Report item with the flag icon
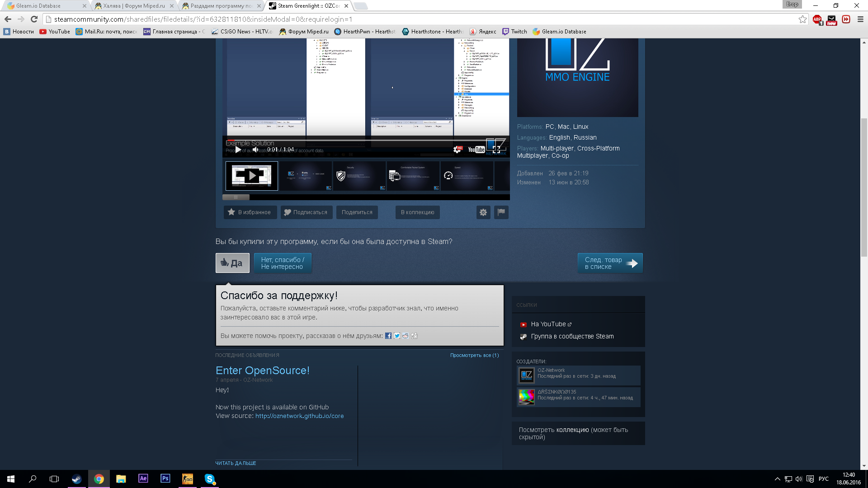Screen dimensions: 868x488 [x=501, y=212]
